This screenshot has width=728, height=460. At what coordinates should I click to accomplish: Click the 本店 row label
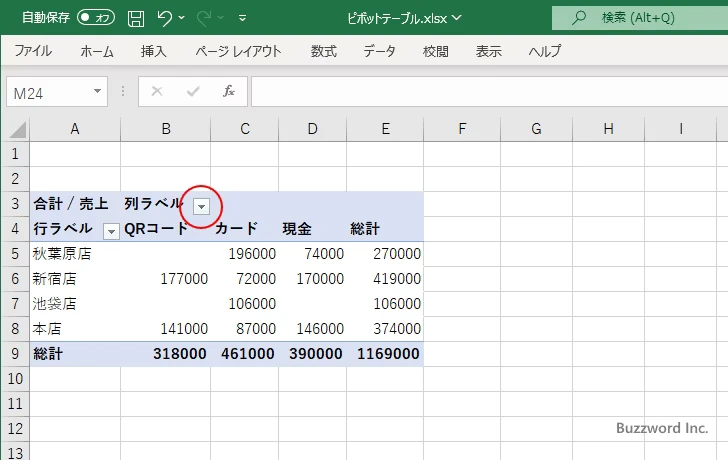(75, 329)
